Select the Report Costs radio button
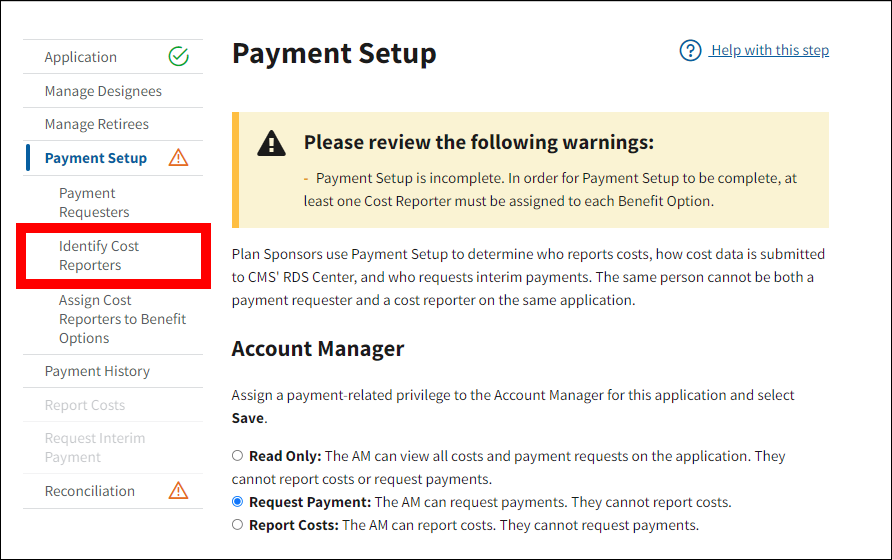Image resolution: width=892 pixels, height=560 pixels. pos(237,525)
